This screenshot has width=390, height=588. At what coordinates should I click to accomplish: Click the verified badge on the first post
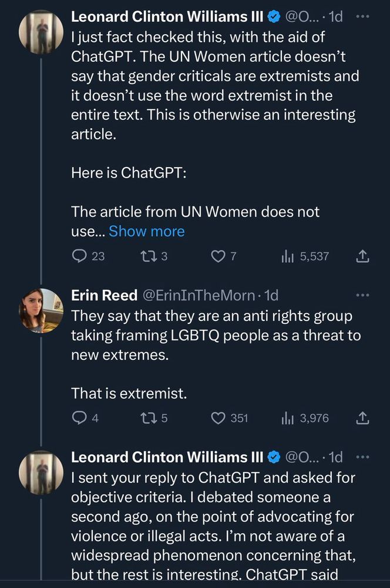point(274,18)
